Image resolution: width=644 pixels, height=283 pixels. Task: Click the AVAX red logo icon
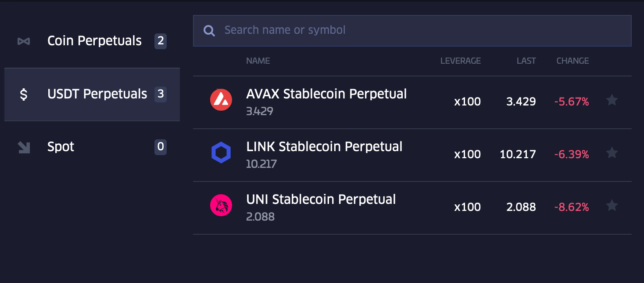221,100
